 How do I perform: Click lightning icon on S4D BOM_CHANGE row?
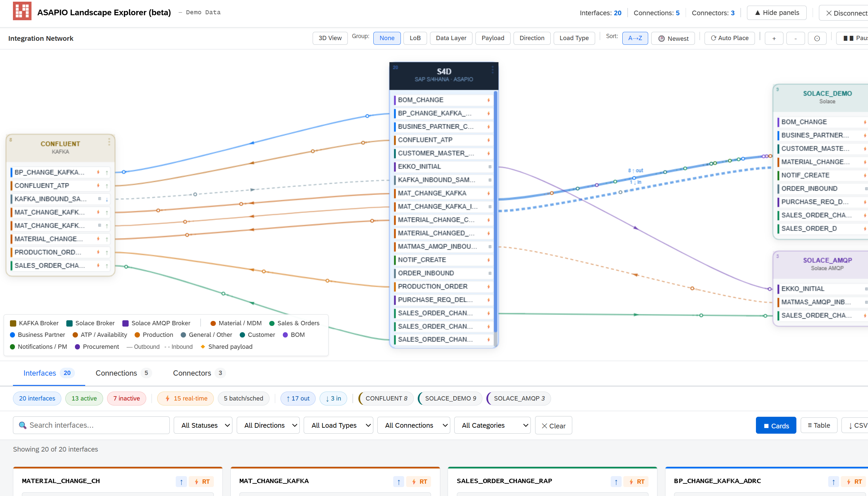[488, 100]
